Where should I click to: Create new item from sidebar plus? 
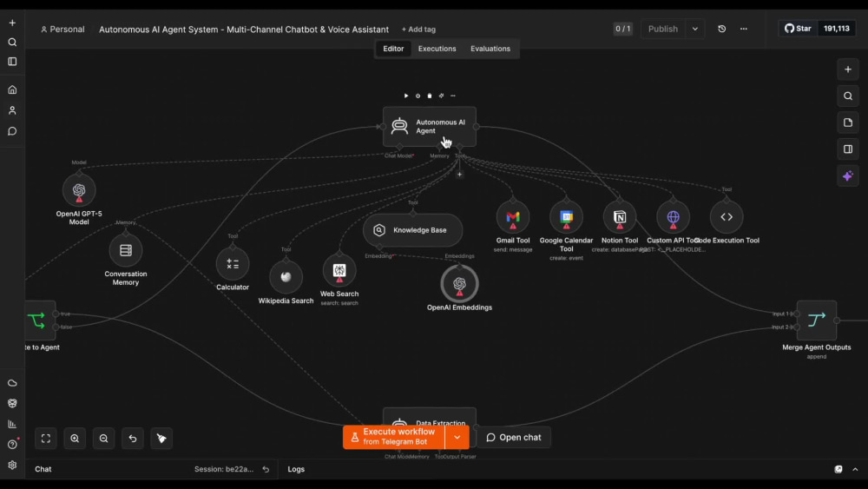(12, 23)
